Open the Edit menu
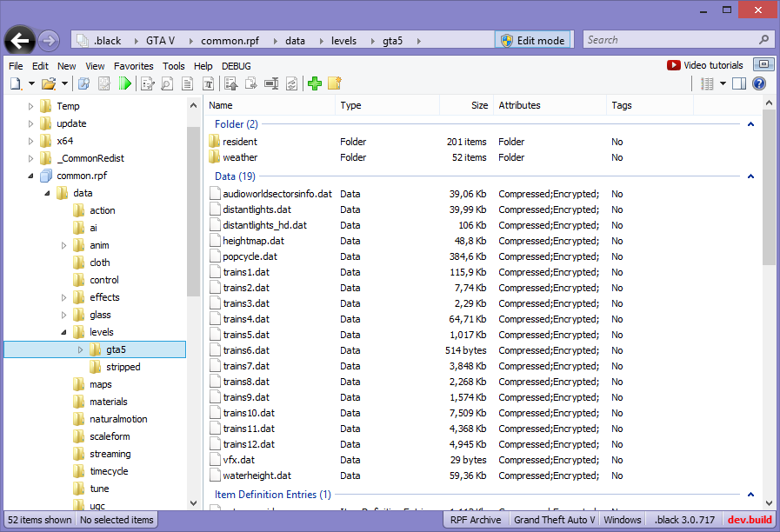The height and width of the screenshot is (532, 780). click(40, 66)
